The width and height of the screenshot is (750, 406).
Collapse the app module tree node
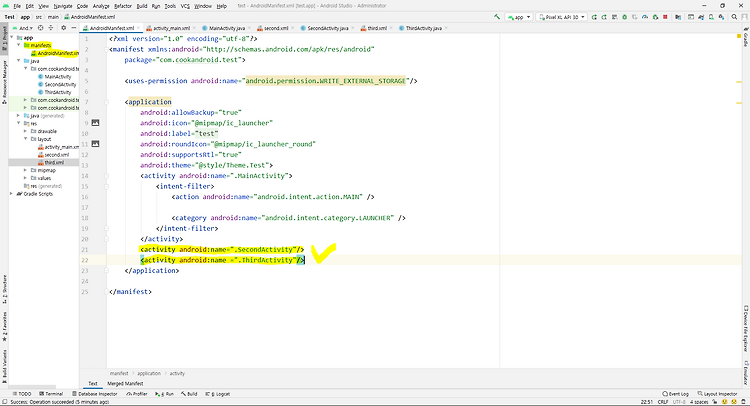(12, 37)
